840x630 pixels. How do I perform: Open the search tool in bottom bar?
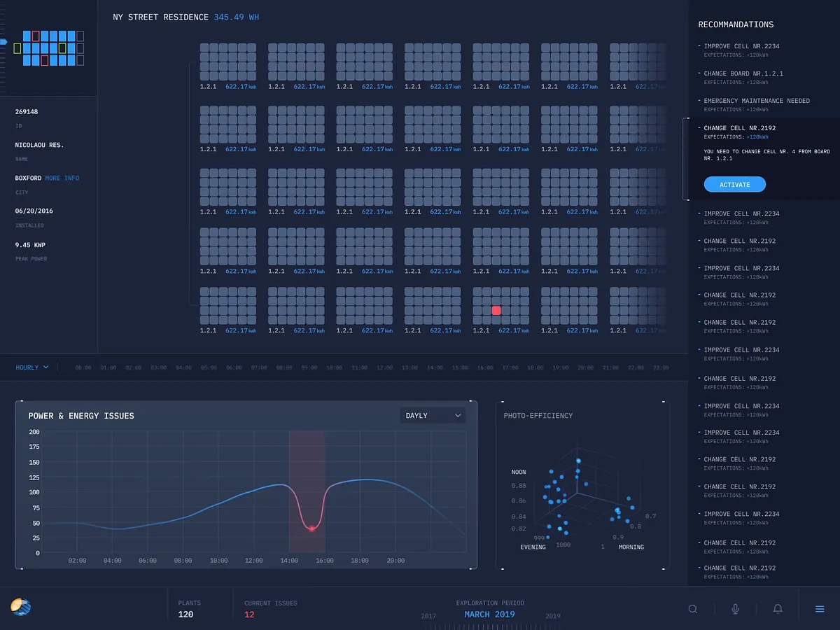click(x=692, y=609)
